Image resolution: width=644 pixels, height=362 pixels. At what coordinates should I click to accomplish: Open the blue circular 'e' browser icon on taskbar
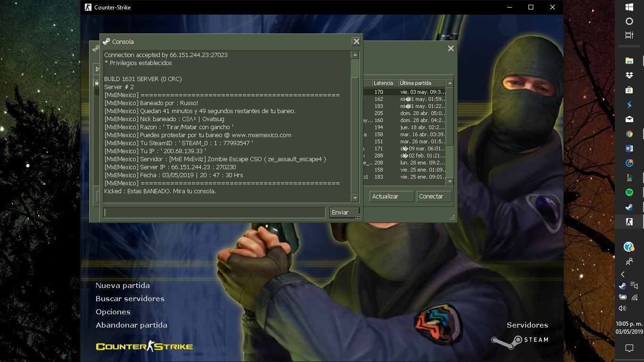coord(629,163)
